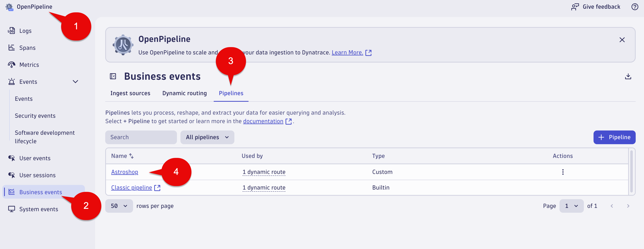644x249 pixels.
Task: Click the download icon
Action: pos(628,76)
